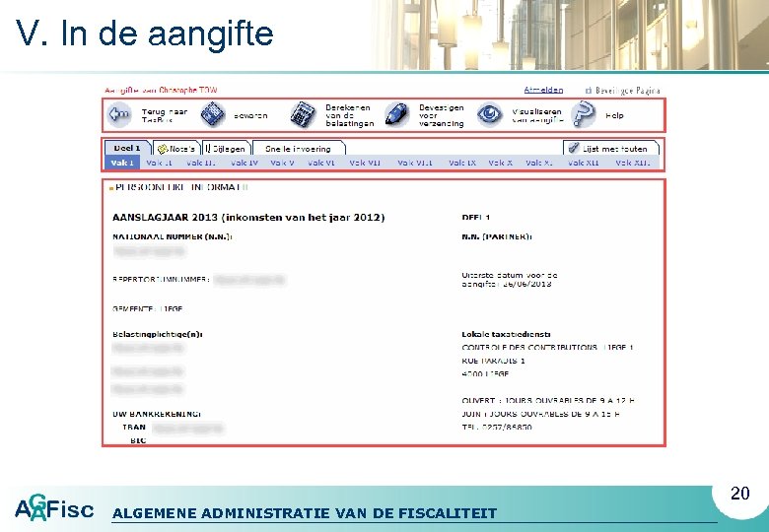Click the Terug naar TaxBox label
This screenshot has width=769, height=532.
[x=165, y=115]
